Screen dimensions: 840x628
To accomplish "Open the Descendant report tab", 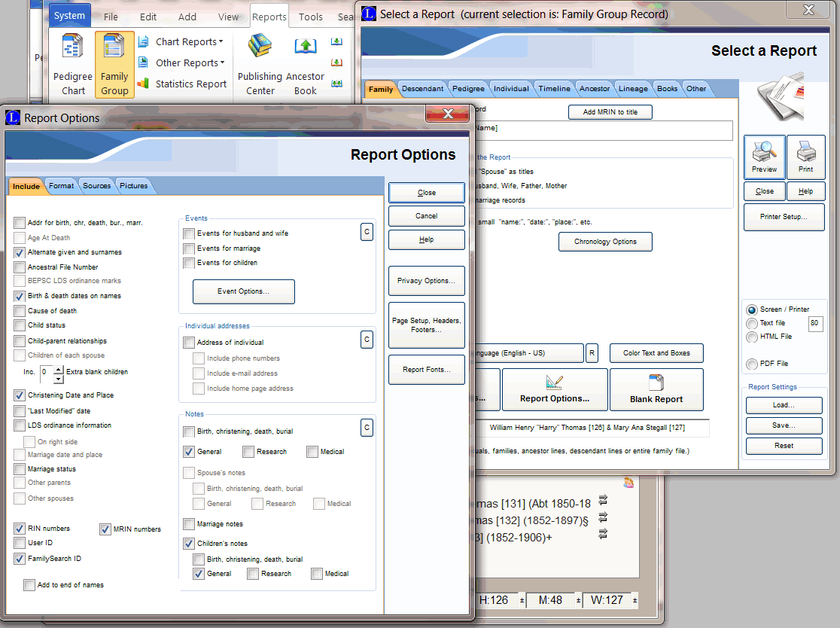I will coord(422,89).
